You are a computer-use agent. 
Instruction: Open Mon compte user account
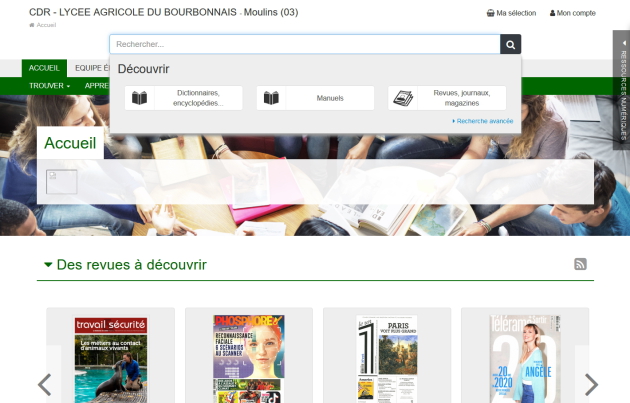coord(573,13)
